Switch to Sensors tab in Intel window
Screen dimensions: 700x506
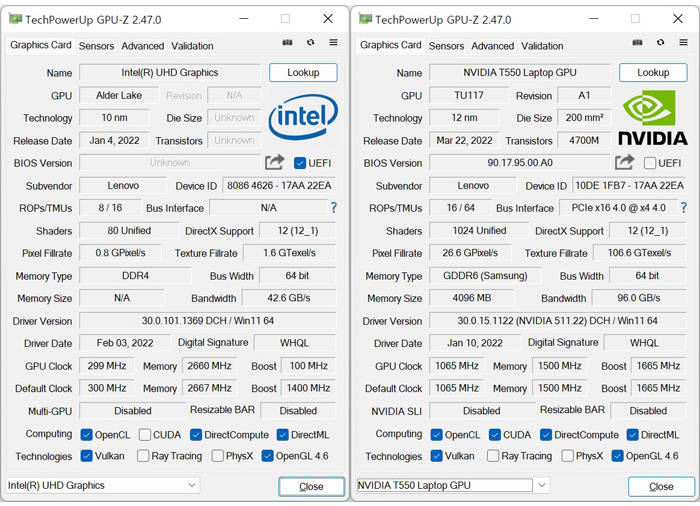coord(96,46)
